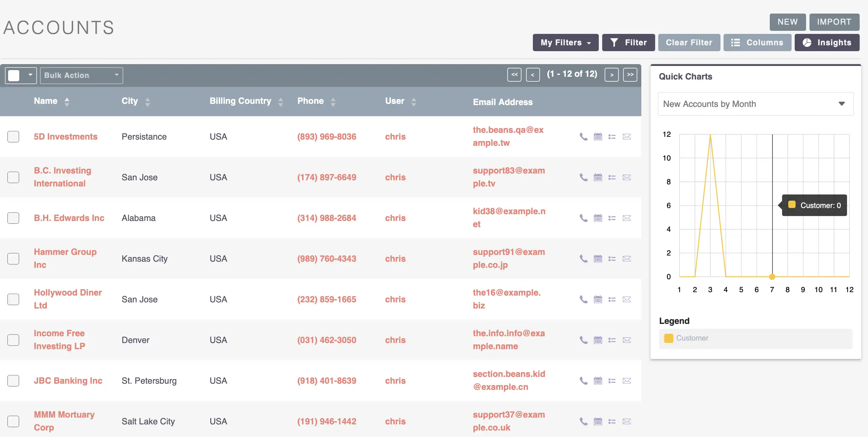Click the list/activity icon for JBC Banking Inc

coord(612,381)
